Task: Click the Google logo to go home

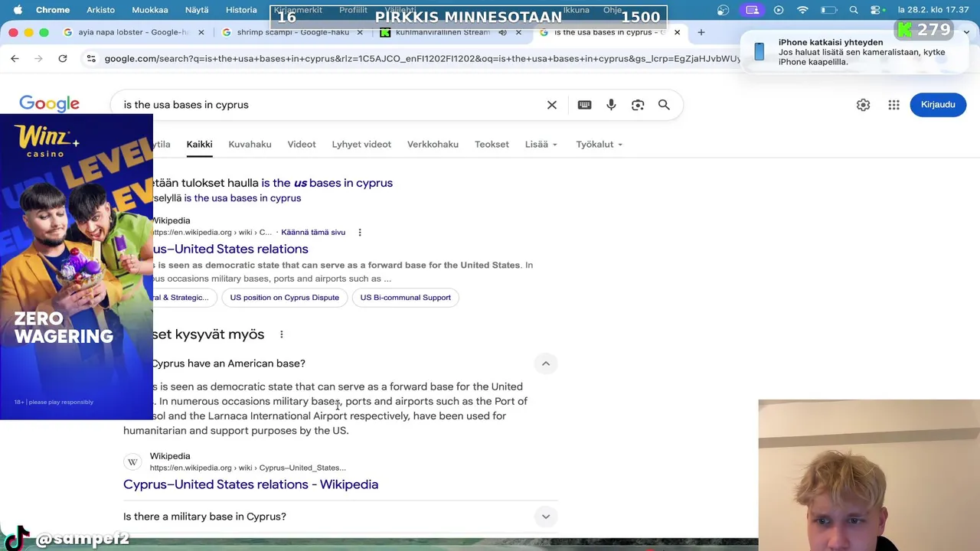Action: (50, 104)
